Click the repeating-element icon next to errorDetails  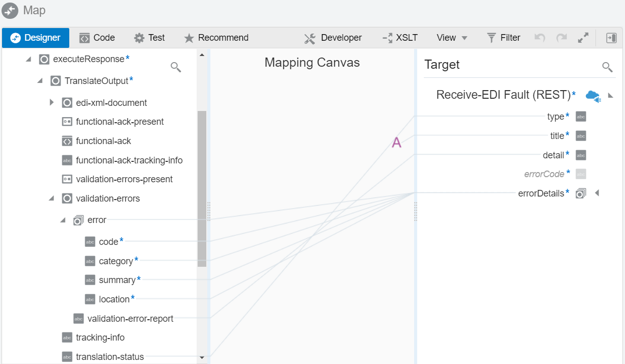tap(581, 193)
